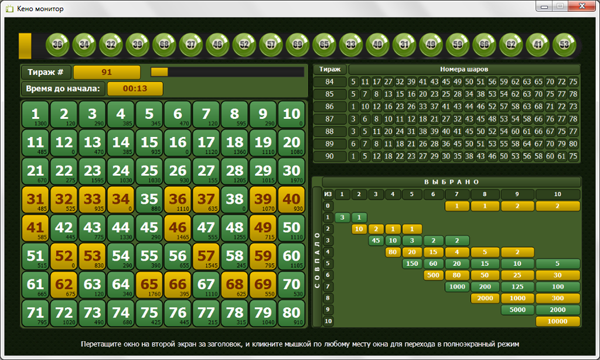Click the drawn ball numbered 65
600x360 pixels.
pyautogui.click(x=324, y=45)
